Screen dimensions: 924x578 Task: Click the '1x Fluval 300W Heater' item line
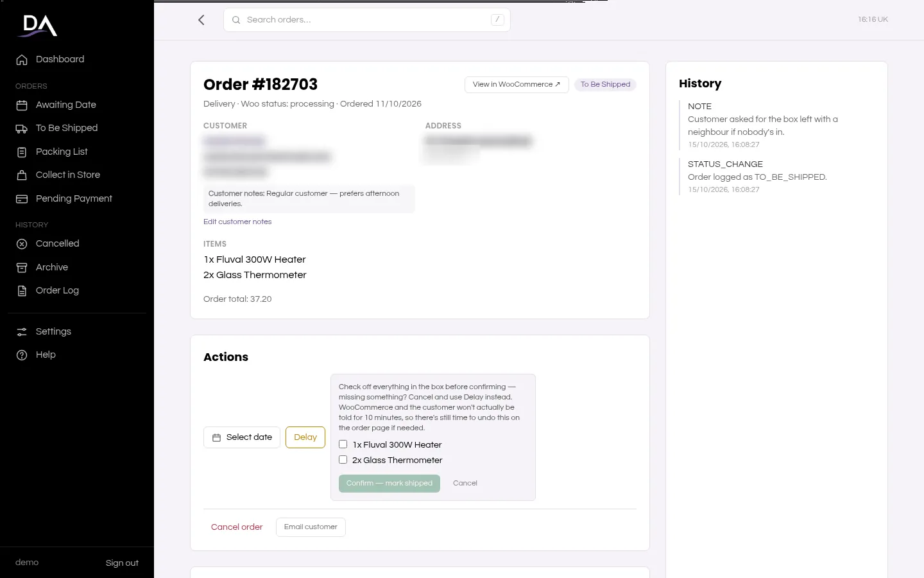click(255, 260)
